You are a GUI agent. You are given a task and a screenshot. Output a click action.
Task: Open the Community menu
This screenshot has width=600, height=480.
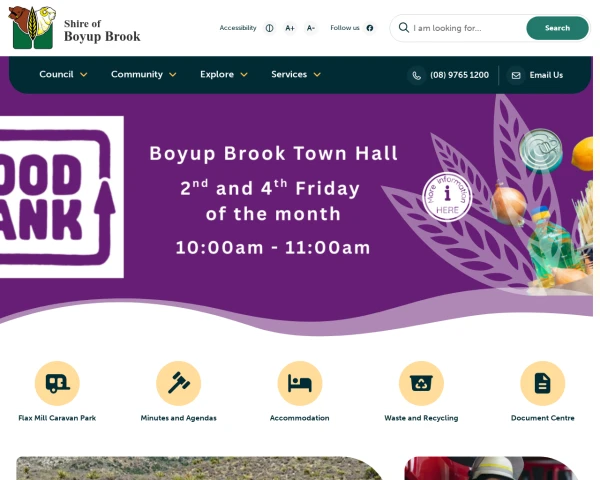tap(137, 74)
